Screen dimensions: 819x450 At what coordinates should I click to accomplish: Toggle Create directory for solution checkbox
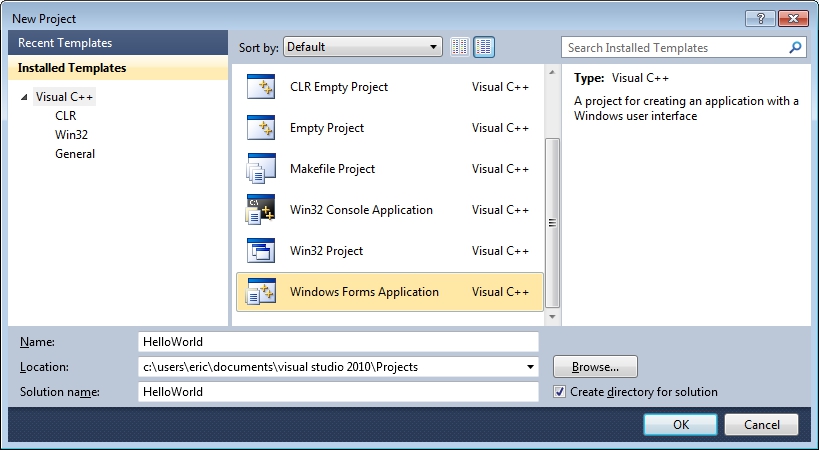pos(560,392)
